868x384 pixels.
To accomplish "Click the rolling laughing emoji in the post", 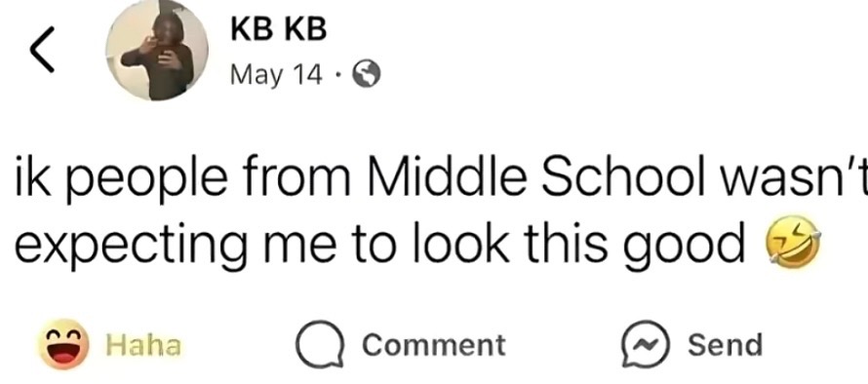I will point(792,242).
